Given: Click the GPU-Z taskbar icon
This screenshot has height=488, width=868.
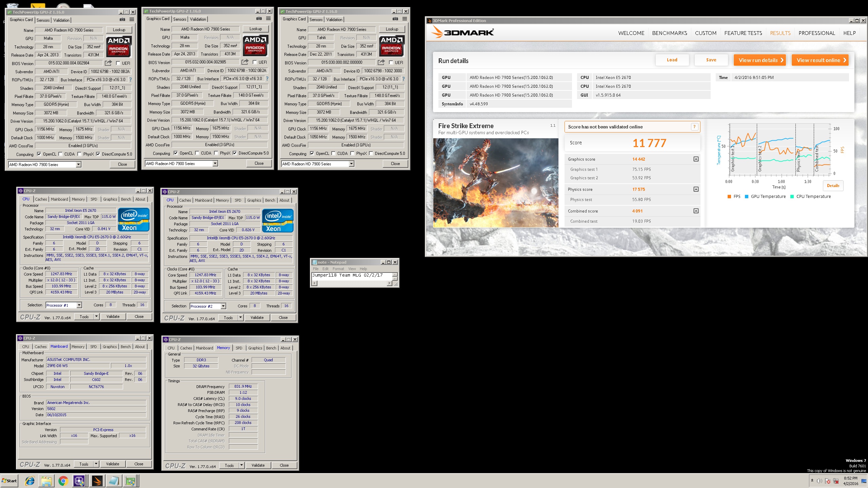Looking at the screenshot, I should pos(131,481).
